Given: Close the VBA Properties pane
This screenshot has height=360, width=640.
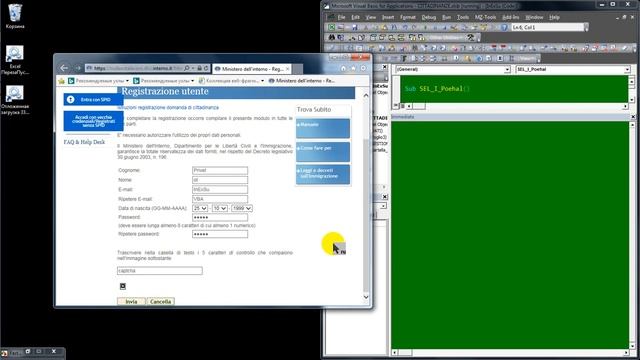Looking at the screenshot, I should [x=384, y=196].
